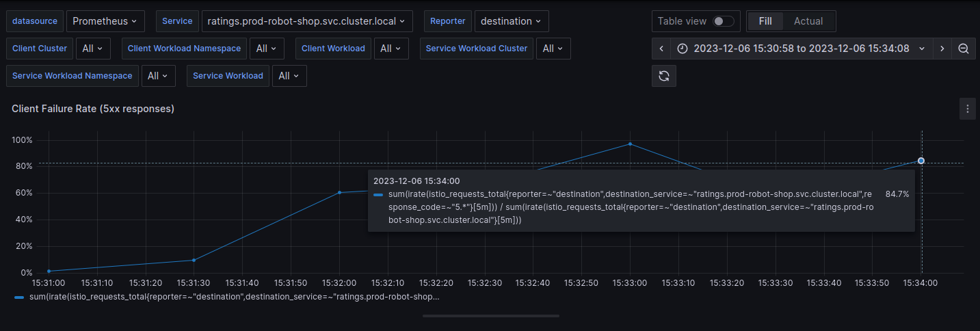Shift time range forward with right arrow
This screenshot has height=331, width=980.
[x=942, y=49]
